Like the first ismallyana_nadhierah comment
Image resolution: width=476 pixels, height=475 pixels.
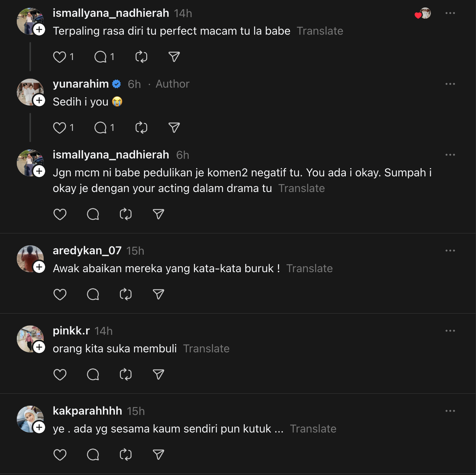[x=60, y=57]
